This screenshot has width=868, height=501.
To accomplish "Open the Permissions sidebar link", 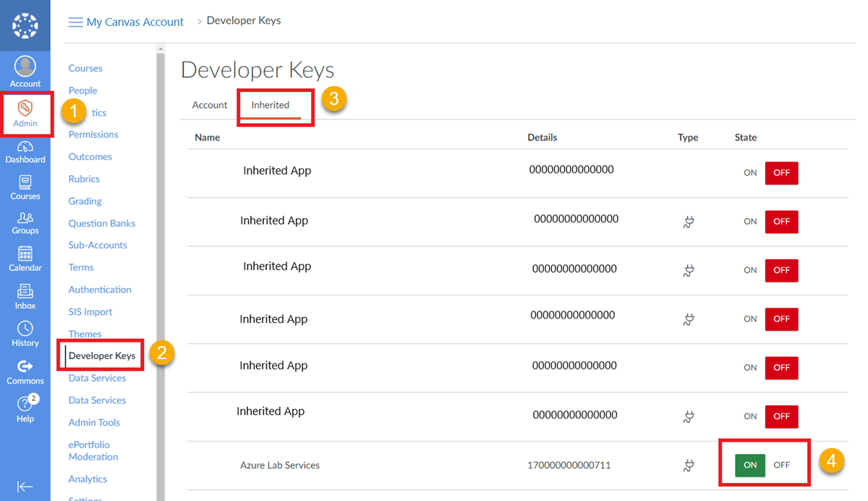I will [x=93, y=135].
